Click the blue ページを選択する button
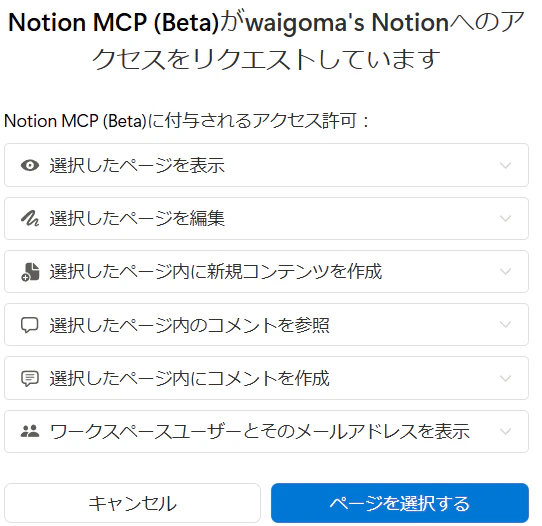 (x=400, y=503)
